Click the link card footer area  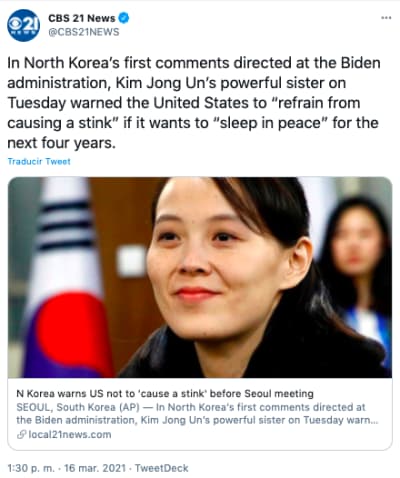pyautogui.click(x=200, y=414)
